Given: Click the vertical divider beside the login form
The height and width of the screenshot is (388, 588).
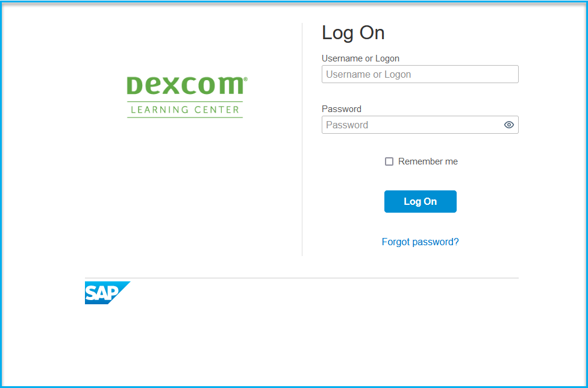Looking at the screenshot, I should 302,139.
